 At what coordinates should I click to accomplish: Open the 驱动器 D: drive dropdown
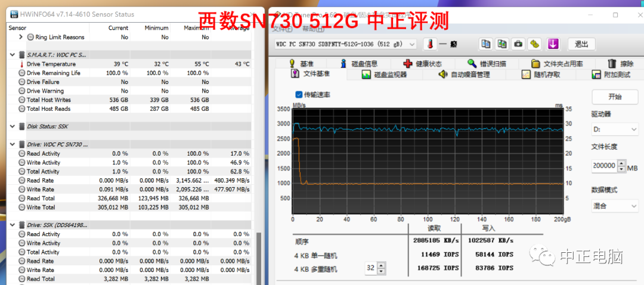[x=615, y=129]
